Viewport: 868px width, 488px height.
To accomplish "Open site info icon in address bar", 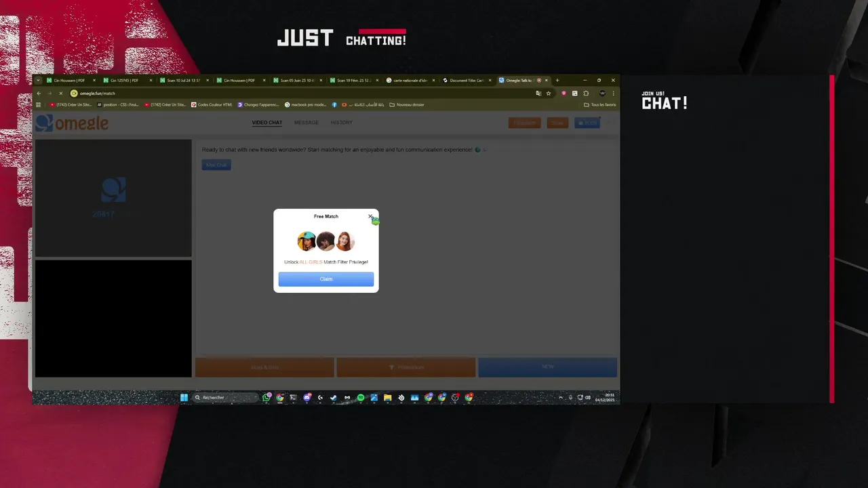I will pos(74,94).
